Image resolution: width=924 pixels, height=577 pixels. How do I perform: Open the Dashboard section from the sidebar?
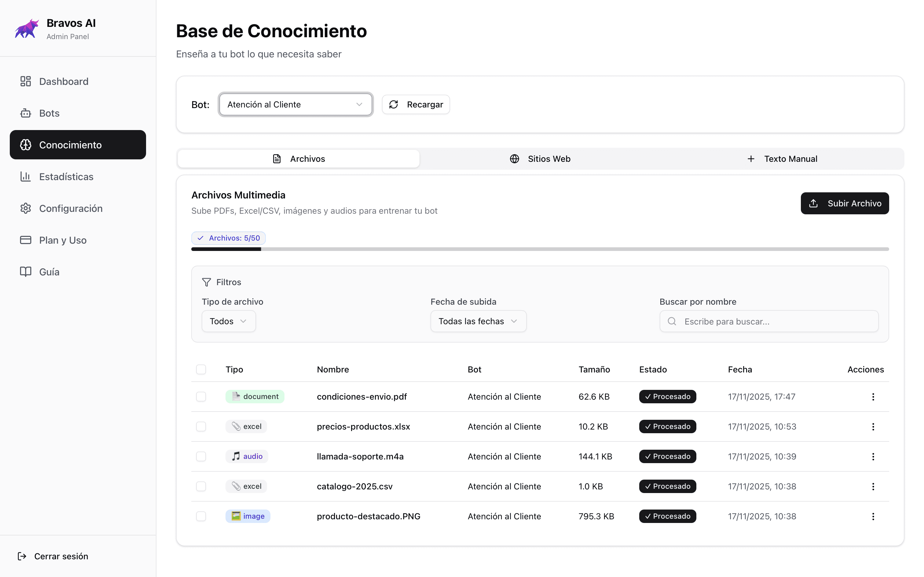(63, 81)
